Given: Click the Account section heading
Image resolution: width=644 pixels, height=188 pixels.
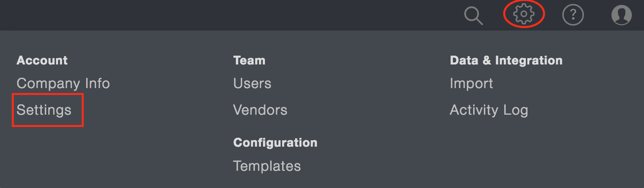Looking at the screenshot, I should point(42,61).
